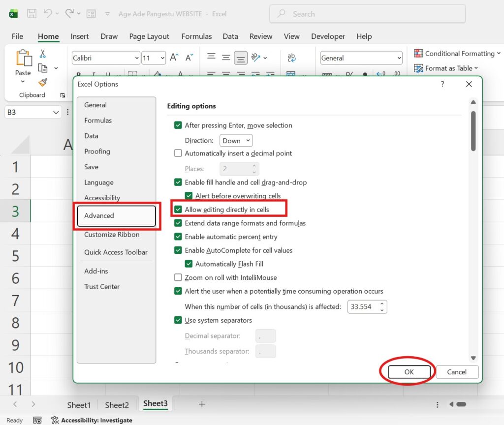Screen dimensions: 504x425
Task: Enable Zoom on roll with IntelliMouse
Action: pyautogui.click(x=178, y=277)
